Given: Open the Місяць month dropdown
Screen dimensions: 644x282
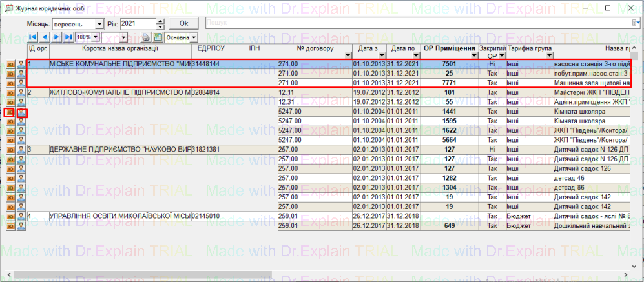Looking at the screenshot, I should [x=99, y=23].
